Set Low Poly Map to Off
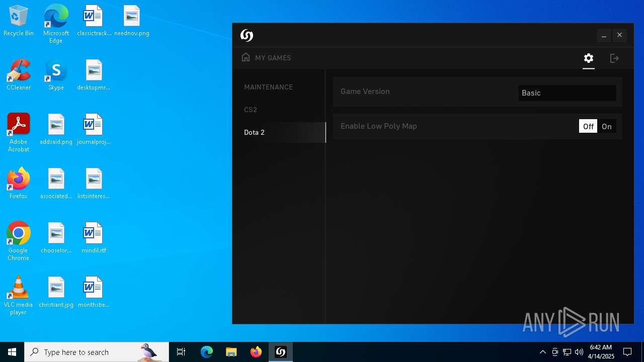 [x=588, y=127]
